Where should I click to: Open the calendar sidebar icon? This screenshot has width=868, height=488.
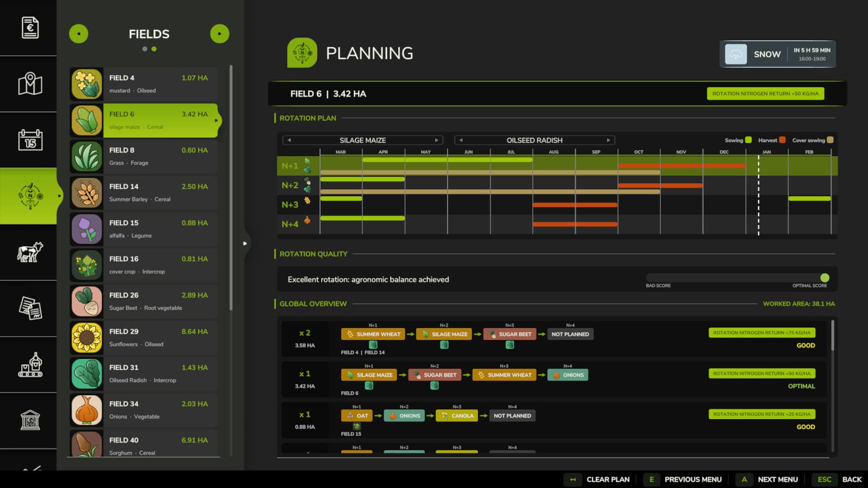pyautogui.click(x=30, y=140)
